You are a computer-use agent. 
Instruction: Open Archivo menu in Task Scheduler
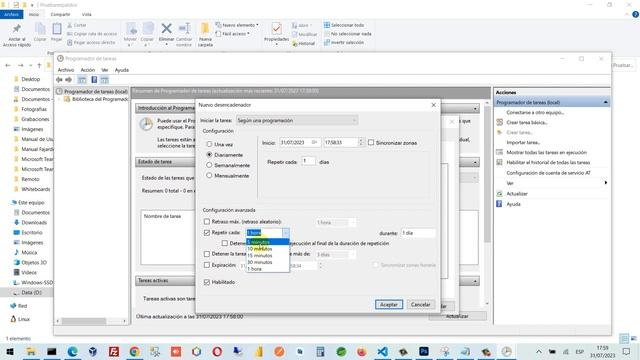pos(66,70)
